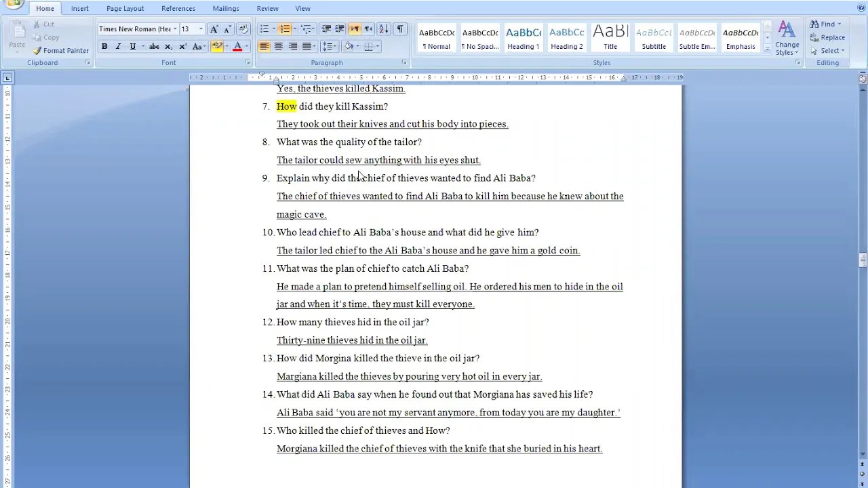Apply the Emphasis style
This screenshot has height=488, width=868.
tap(741, 38)
